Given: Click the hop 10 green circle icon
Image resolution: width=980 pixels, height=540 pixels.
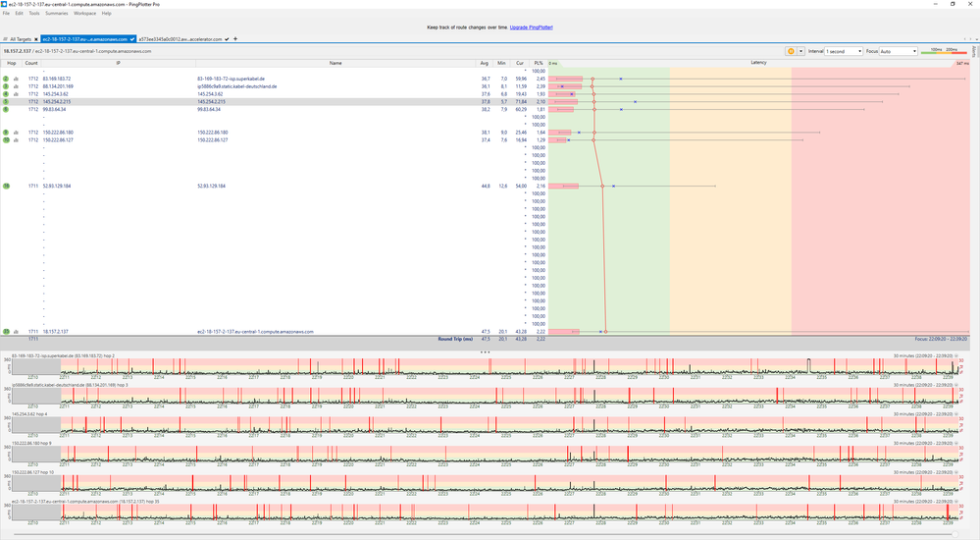Looking at the screenshot, I should [6, 140].
